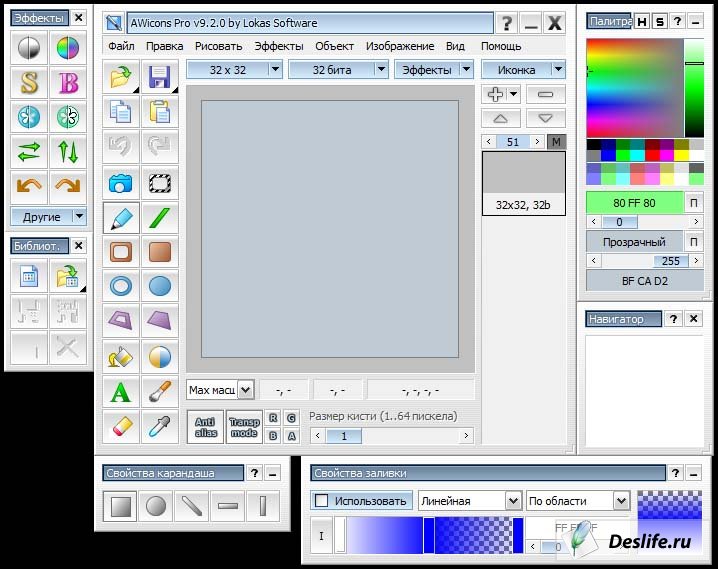Toggle the B channel button
The height and width of the screenshot is (569, 718).
273,436
